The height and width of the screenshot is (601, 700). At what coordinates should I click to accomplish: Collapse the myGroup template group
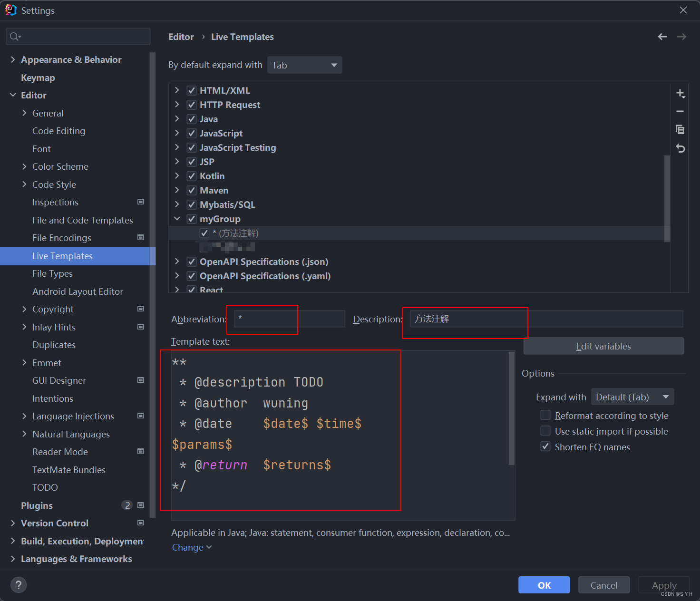tap(177, 219)
